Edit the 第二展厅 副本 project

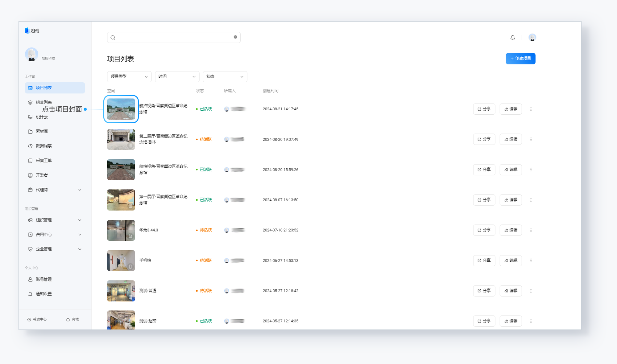click(511, 139)
